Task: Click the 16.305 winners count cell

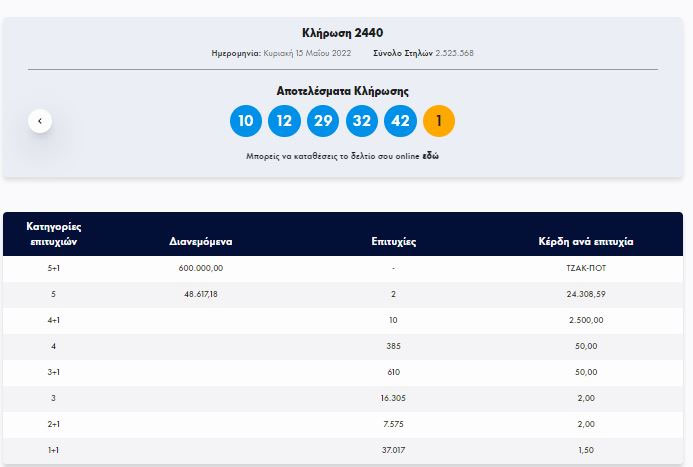Action: (394, 399)
